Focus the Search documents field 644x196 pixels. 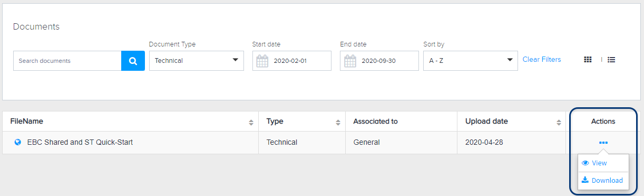(67, 61)
